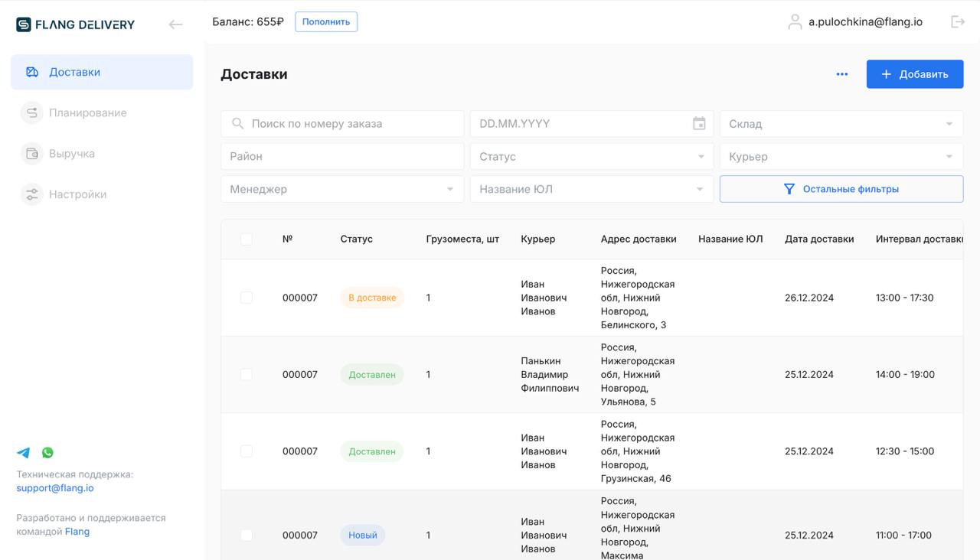Expand the "Курьер" filter dropdown
The width and height of the screenshot is (980, 560).
841,157
